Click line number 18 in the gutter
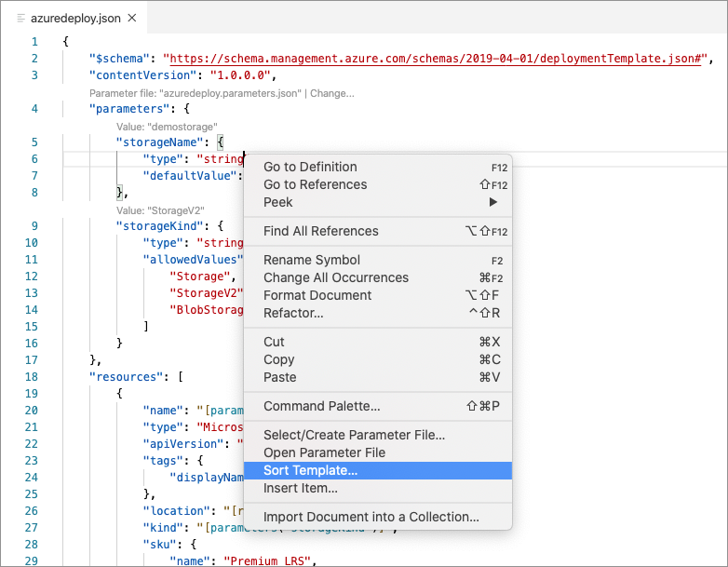This screenshot has width=728, height=567. (32, 377)
